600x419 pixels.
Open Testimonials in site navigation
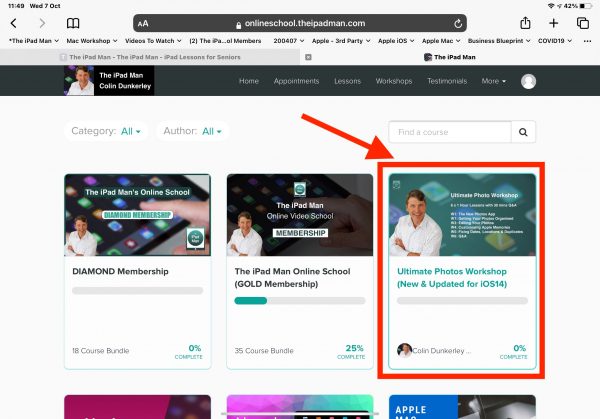pyautogui.click(x=447, y=81)
